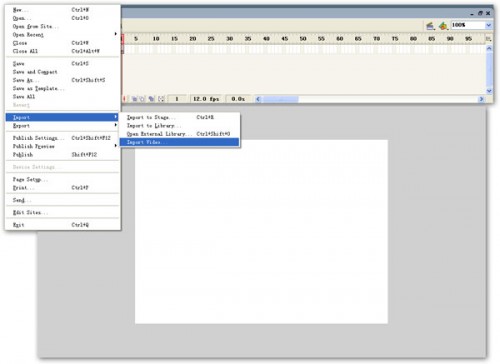Viewport: 500px width, 364px height.
Task: Click the 100% zoom input field
Action: click(x=468, y=25)
